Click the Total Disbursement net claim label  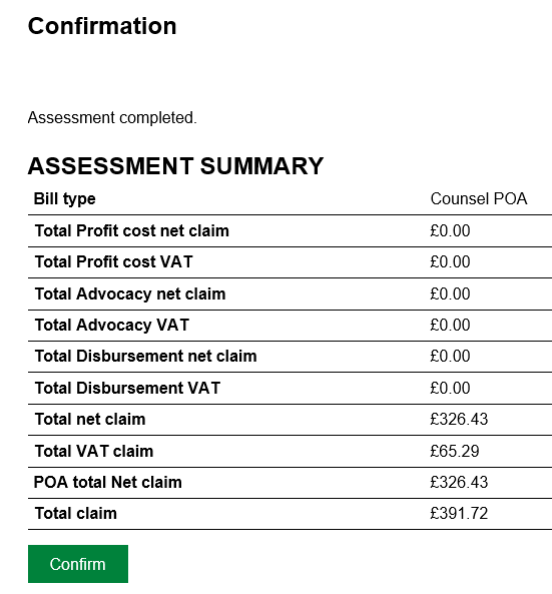(x=146, y=356)
